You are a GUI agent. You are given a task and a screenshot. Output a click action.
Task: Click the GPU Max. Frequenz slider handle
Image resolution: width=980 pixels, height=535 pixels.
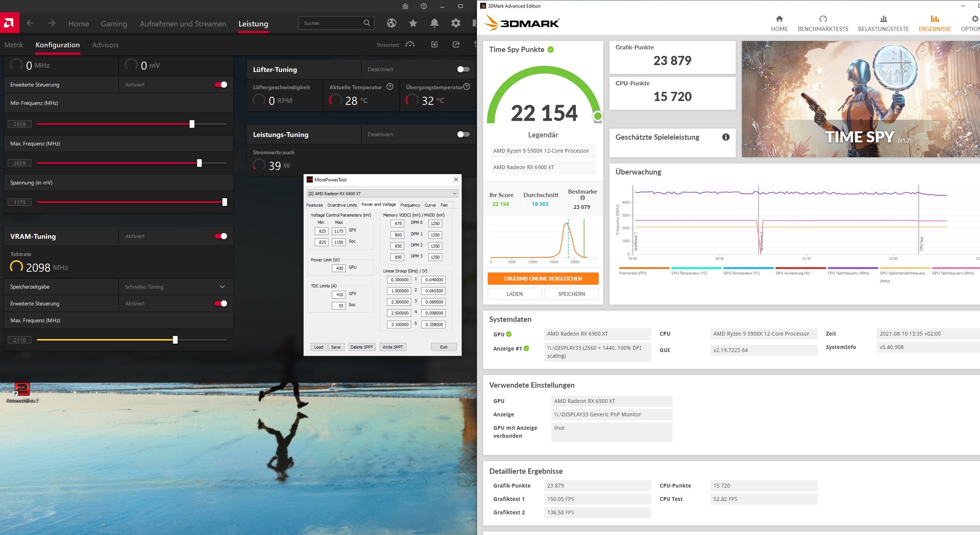[x=199, y=163]
